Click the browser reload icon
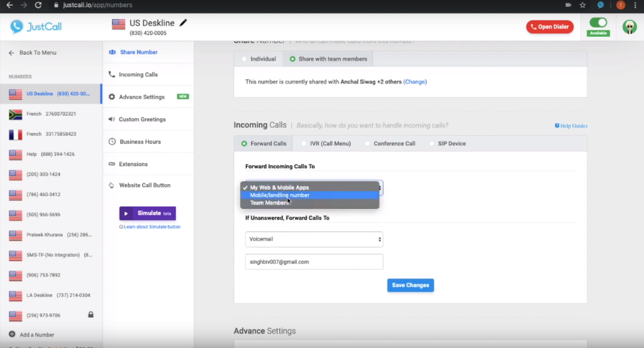This screenshot has width=644, height=348. [38, 5]
